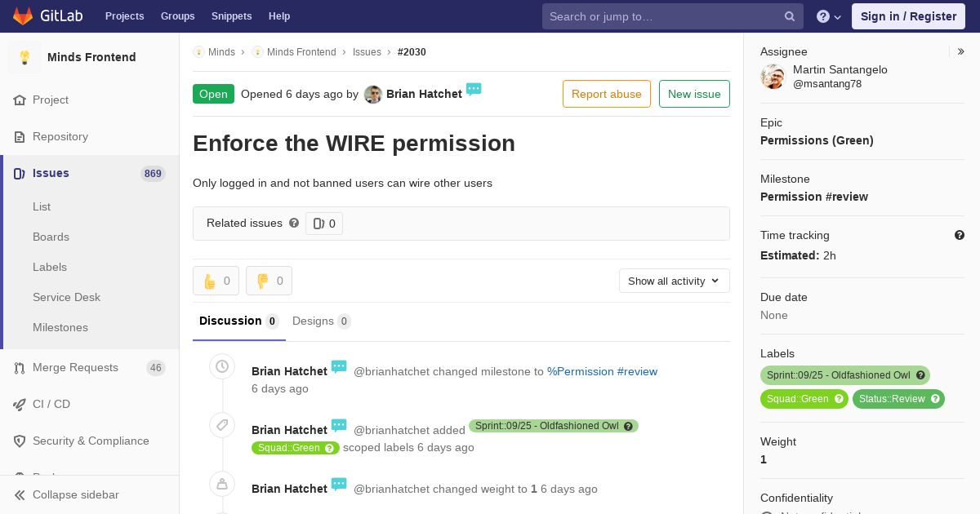Open the Minds Frontend sidebar title

(91, 57)
